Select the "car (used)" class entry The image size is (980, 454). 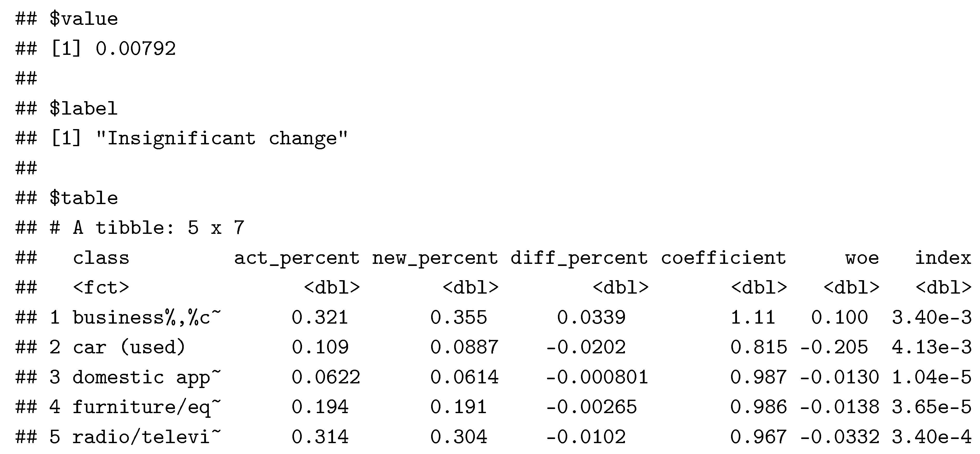pyautogui.click(x=129, y=347)
